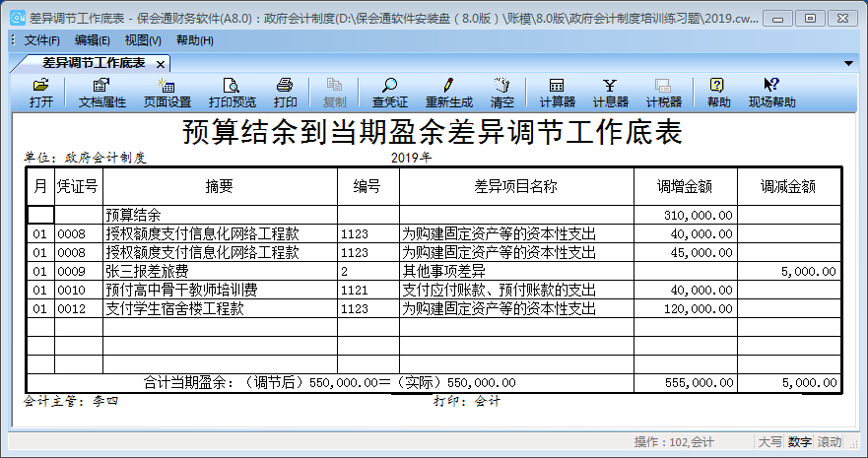Image resolution: width=868 pixels, height=458 pixels.
Task: Click the 差异项目名称 column header
Action: [516, 186]
